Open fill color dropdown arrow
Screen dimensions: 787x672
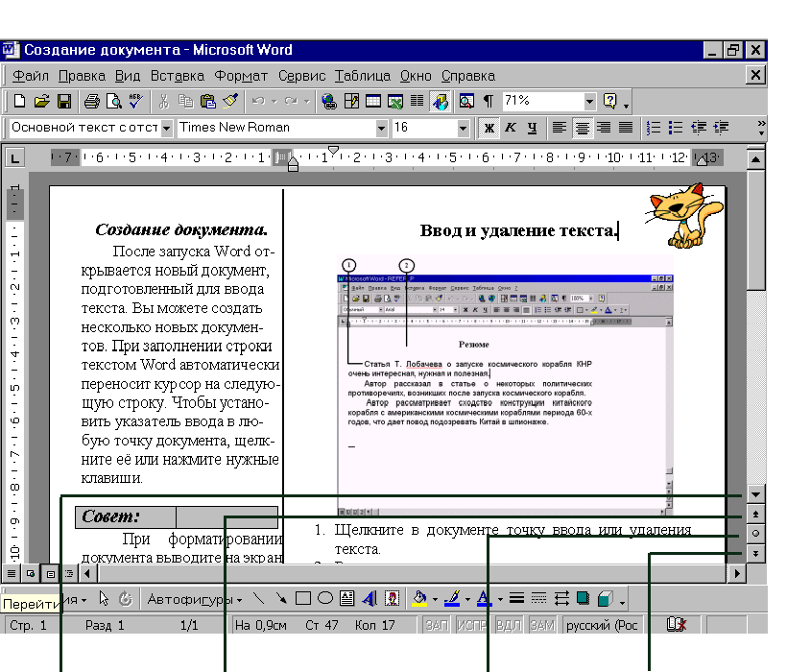[x=435, y=599]
